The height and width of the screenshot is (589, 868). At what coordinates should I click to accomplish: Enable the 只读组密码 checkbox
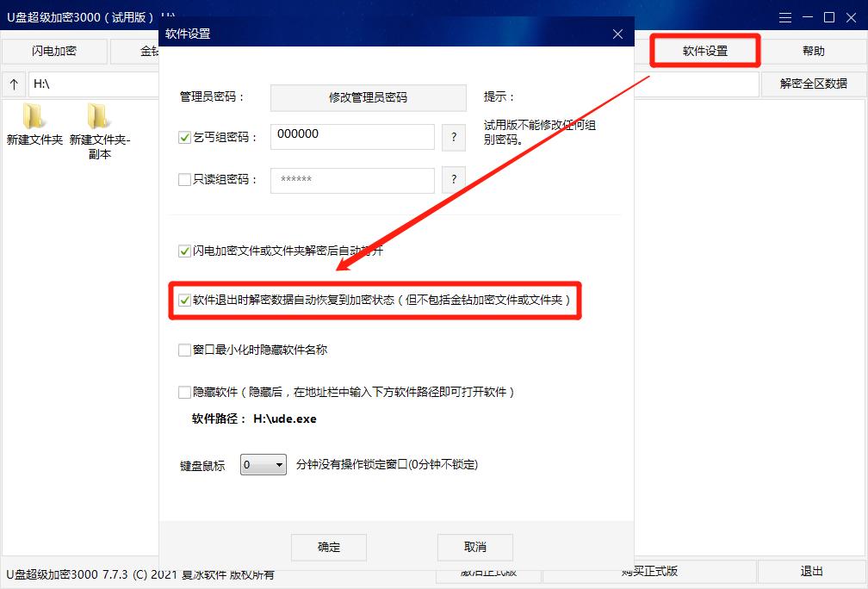[184, 179]
